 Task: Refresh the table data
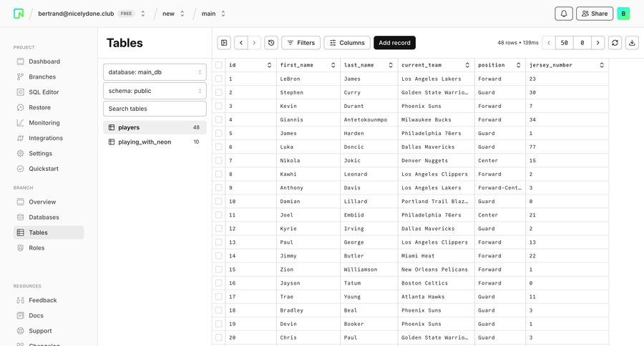(615, 43)
